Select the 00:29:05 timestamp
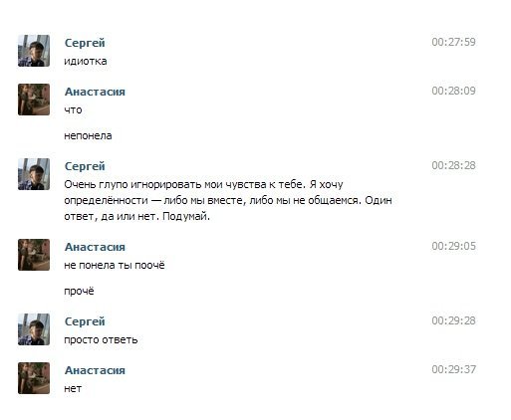511x420 pixels. (453, 246)
